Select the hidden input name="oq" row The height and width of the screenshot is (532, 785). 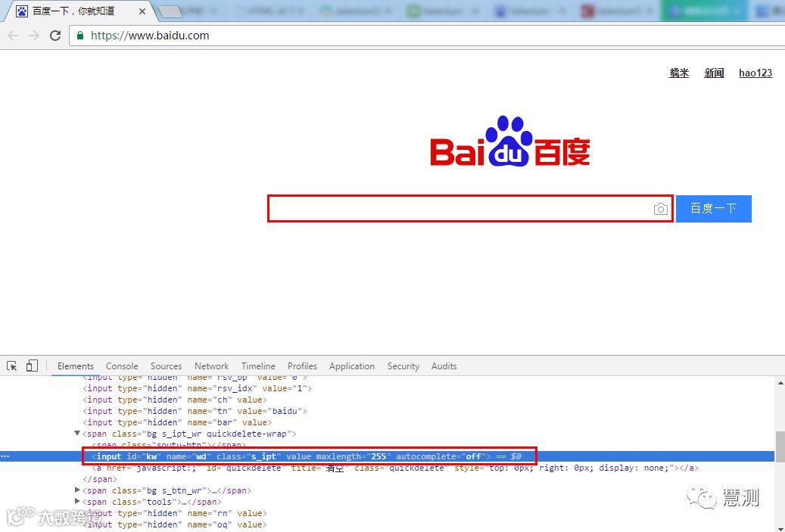[175, 524]
